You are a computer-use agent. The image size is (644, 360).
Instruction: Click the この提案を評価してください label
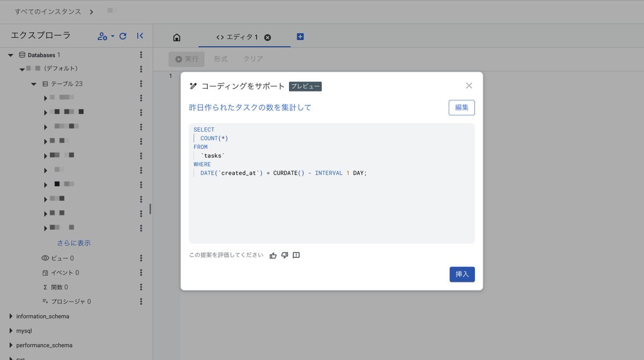(x=226, y=255)
